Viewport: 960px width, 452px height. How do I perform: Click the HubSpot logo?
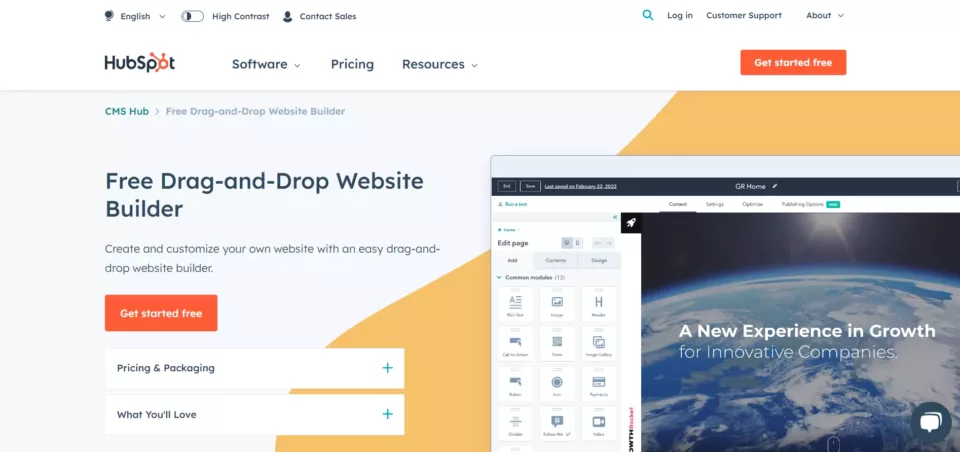[140, 63]
